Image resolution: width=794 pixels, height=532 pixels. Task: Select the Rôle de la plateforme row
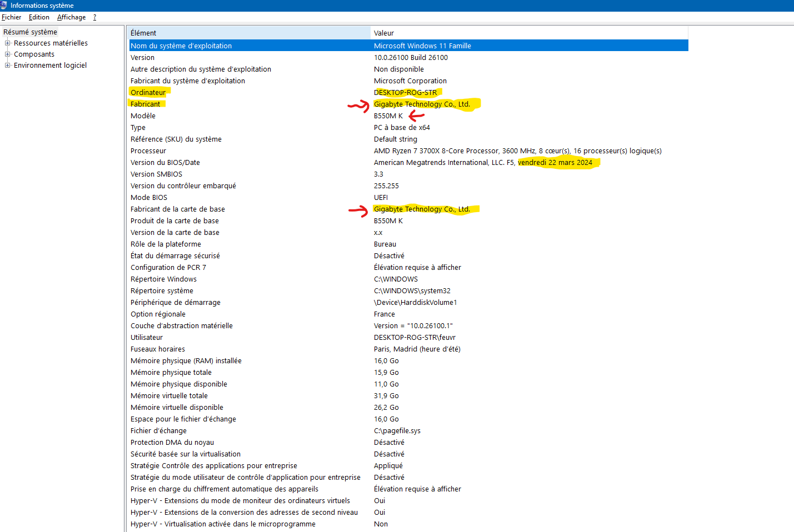[166, 244]
